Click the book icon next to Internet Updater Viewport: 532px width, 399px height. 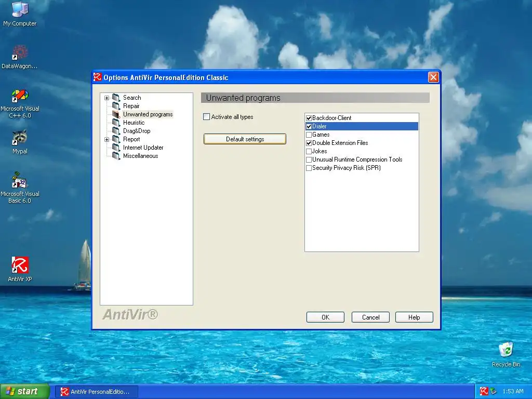point(116,148)
